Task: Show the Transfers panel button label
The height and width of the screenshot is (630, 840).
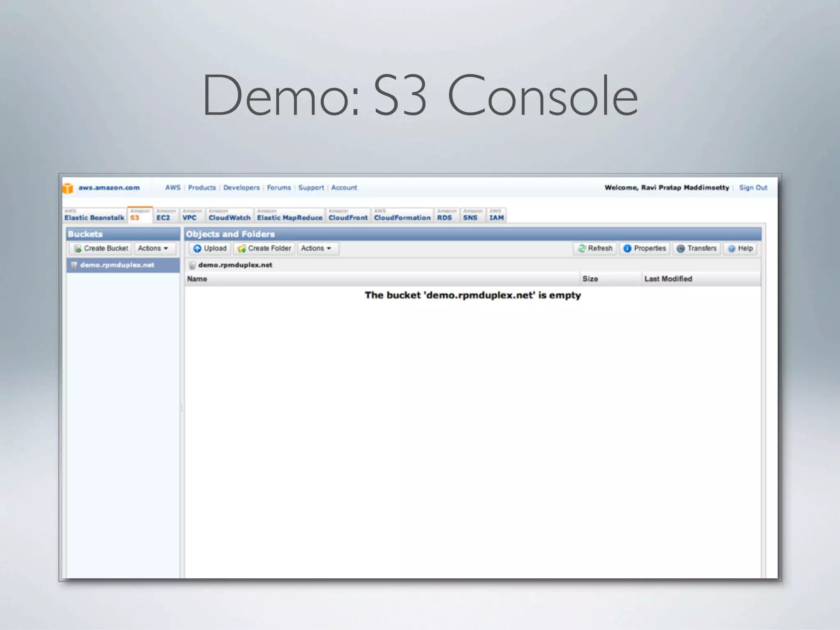Action: pos(702,249)
